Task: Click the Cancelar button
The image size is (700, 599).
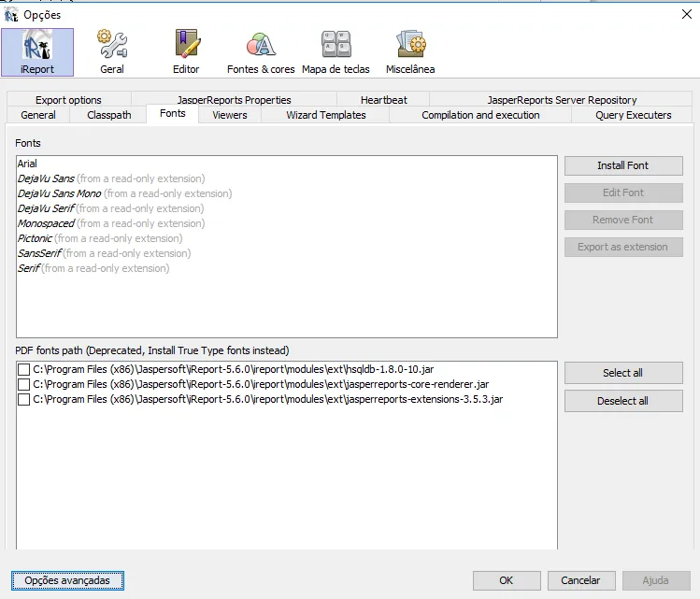Action: [x=580, y=580]
